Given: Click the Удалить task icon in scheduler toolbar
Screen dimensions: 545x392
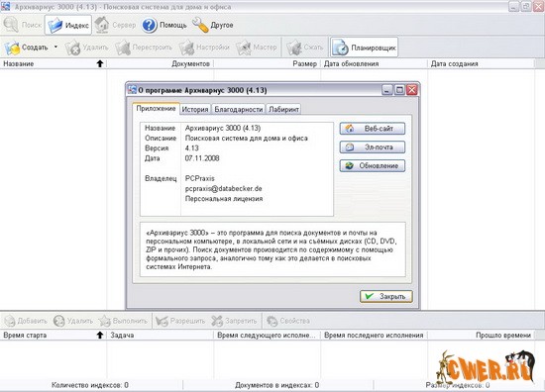Looking at the screenshot, I should point(58,321).
